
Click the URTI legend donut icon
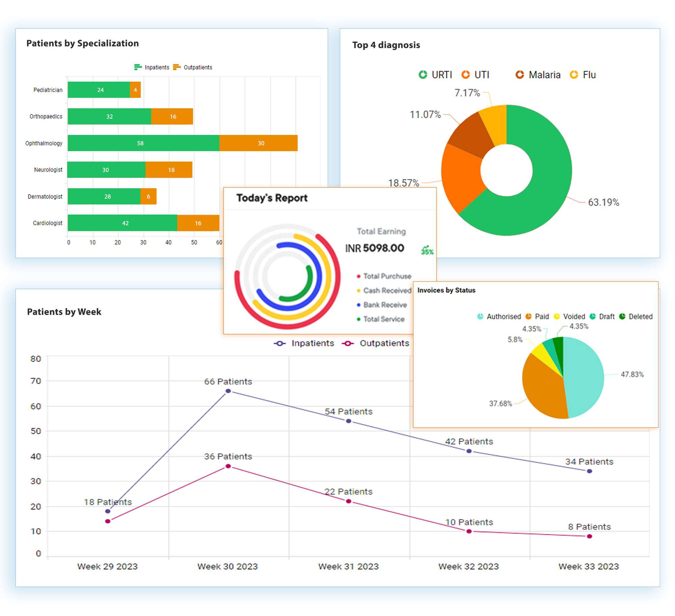[423, 75]
